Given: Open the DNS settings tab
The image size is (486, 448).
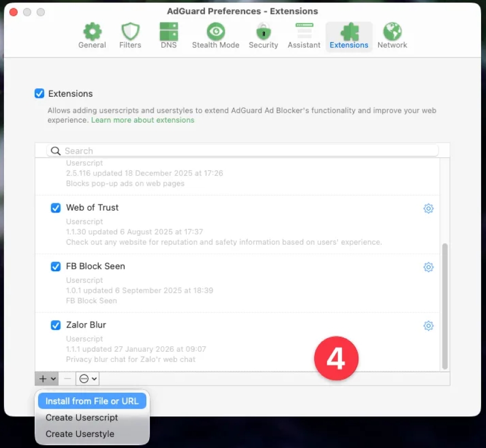Looking at the screenshot, I should click(x=168, y=36).
